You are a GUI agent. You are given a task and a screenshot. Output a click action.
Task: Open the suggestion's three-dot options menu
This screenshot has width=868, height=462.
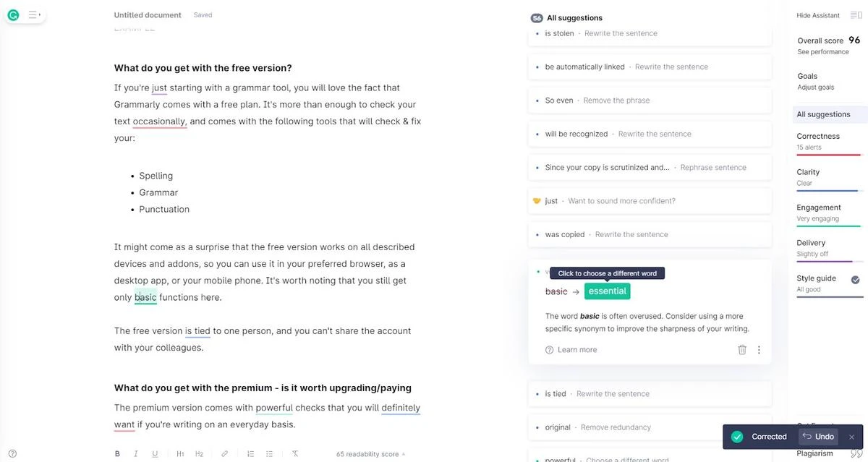[759, 350]
